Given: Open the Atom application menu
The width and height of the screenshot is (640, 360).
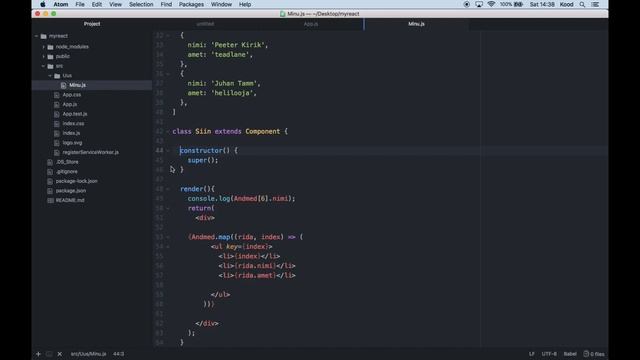Looking at the screenshot, I should coord(61,4).
